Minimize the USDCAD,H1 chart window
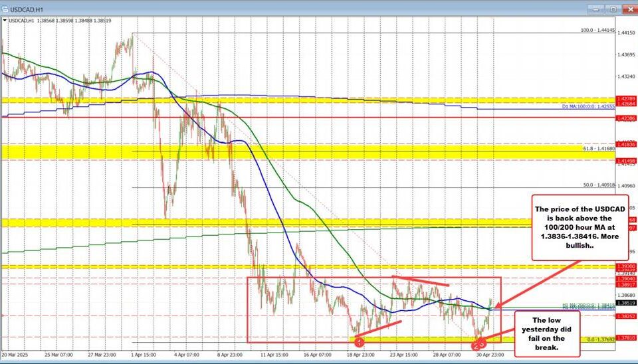The width and height of the screenshot is (638, 364). point(596,9)
